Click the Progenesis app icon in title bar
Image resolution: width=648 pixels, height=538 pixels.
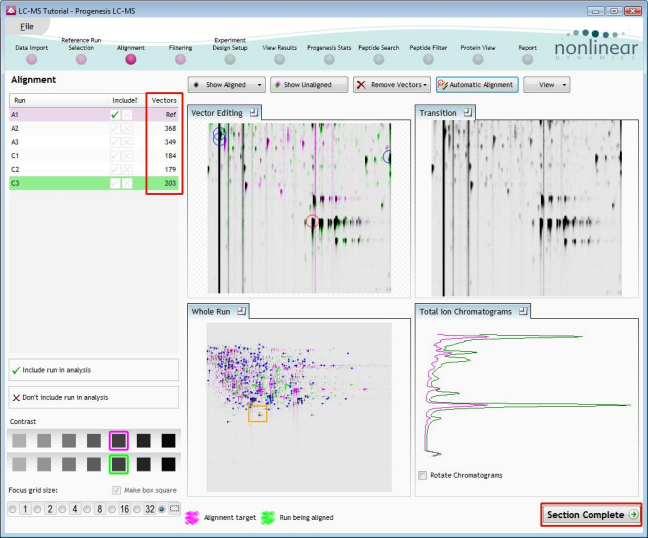(x=11, y=11)
